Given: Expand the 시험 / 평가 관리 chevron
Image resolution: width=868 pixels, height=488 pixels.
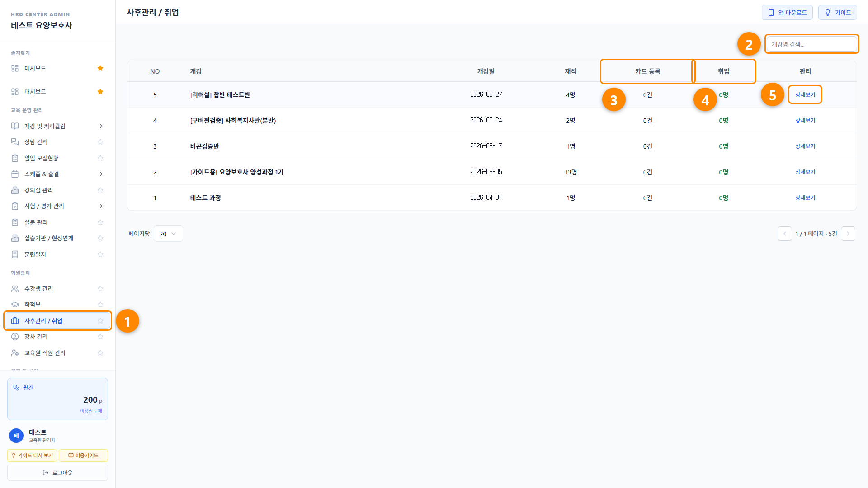Looking at the screenshot, I should [101, 206].
